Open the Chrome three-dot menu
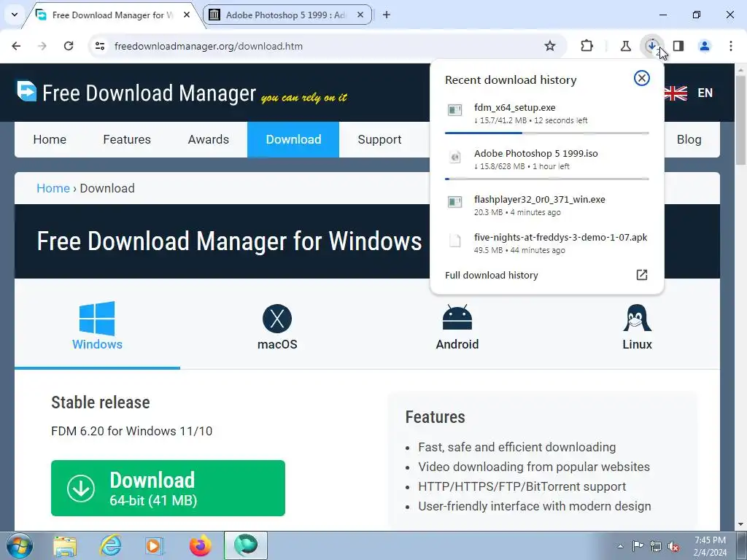 [731, 46]
